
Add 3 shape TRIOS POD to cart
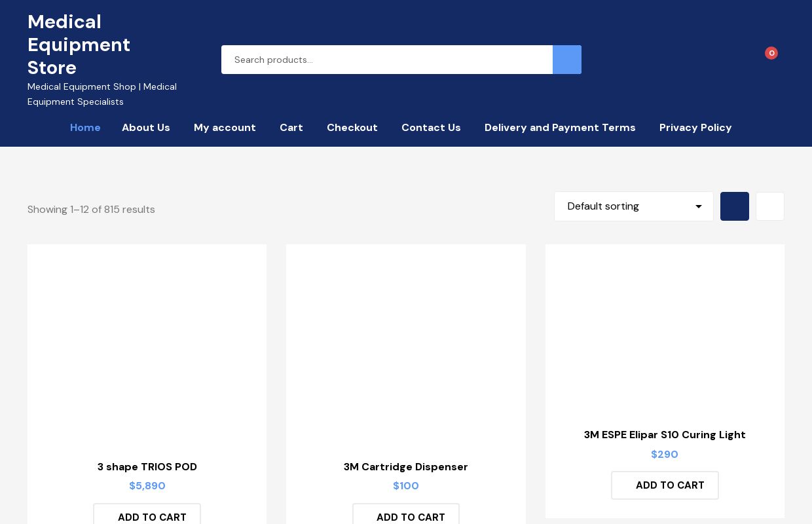coord(147,516)
